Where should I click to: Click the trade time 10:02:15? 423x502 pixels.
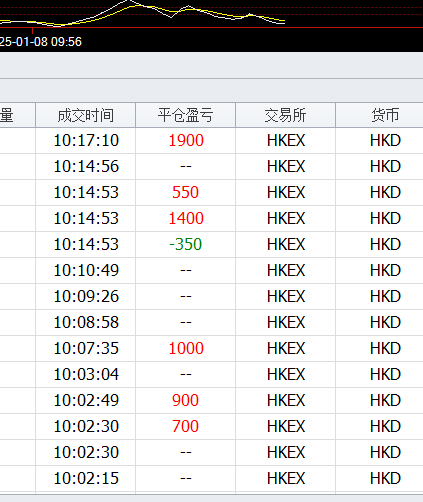click(x=86, y=478)
